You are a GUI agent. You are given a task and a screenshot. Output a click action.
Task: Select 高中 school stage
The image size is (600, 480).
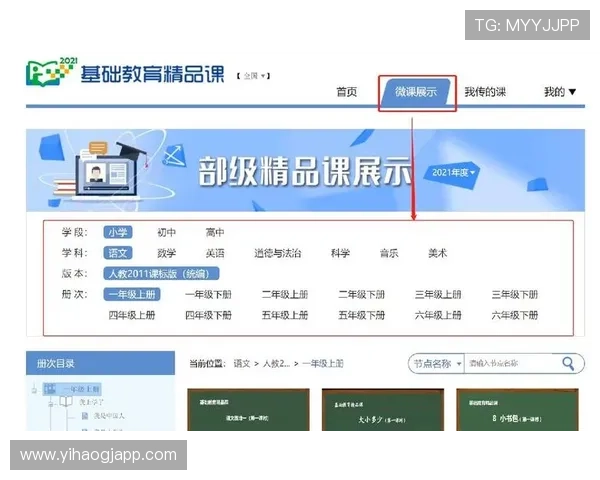coord(215,232)
